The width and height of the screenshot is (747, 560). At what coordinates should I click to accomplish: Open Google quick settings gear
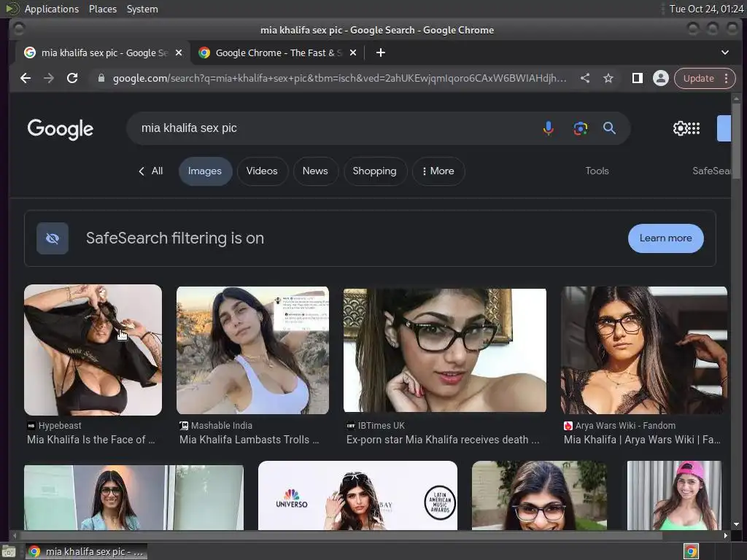pyautogui.click(x=680, y=128)
